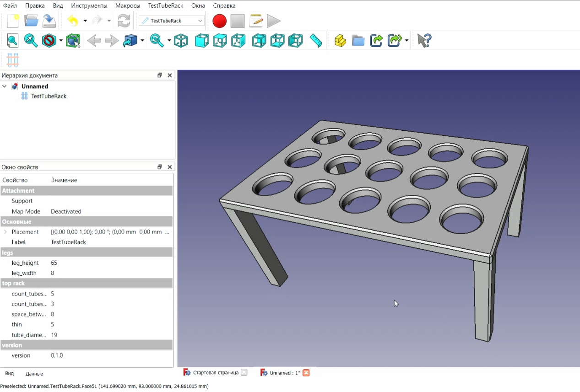Refresh and recompute the document
Screen dimensions: 580x392
pos(124,21)
